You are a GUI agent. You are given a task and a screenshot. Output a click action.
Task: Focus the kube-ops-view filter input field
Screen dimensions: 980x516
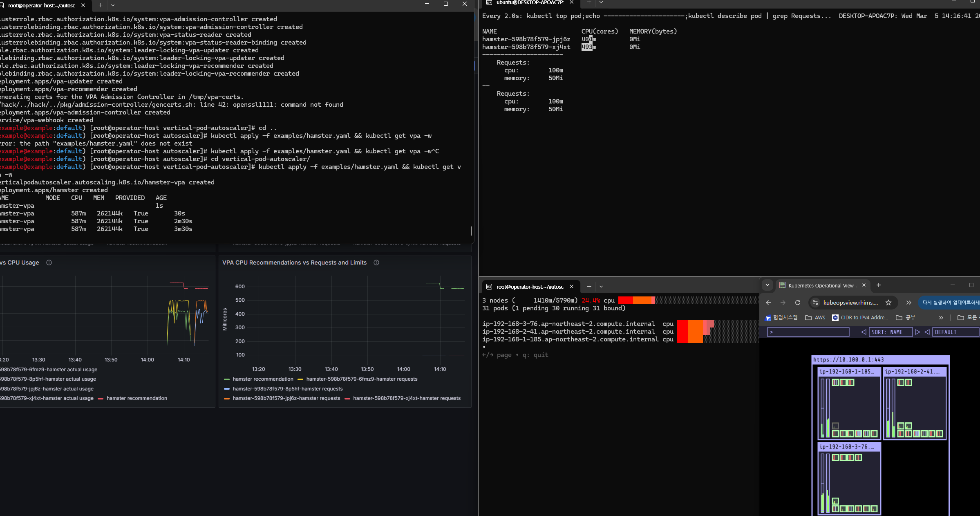pyautogui.click(x=808, y=332)
